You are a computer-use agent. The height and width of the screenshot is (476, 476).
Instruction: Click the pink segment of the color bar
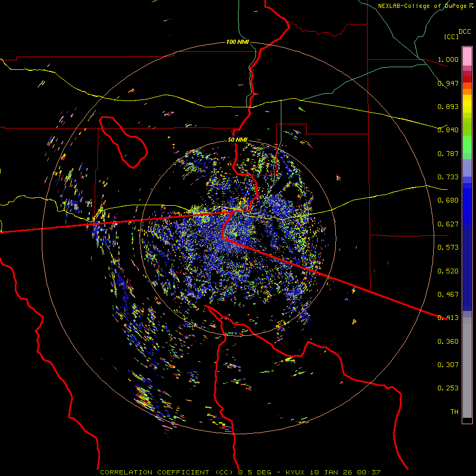point(467,56)
